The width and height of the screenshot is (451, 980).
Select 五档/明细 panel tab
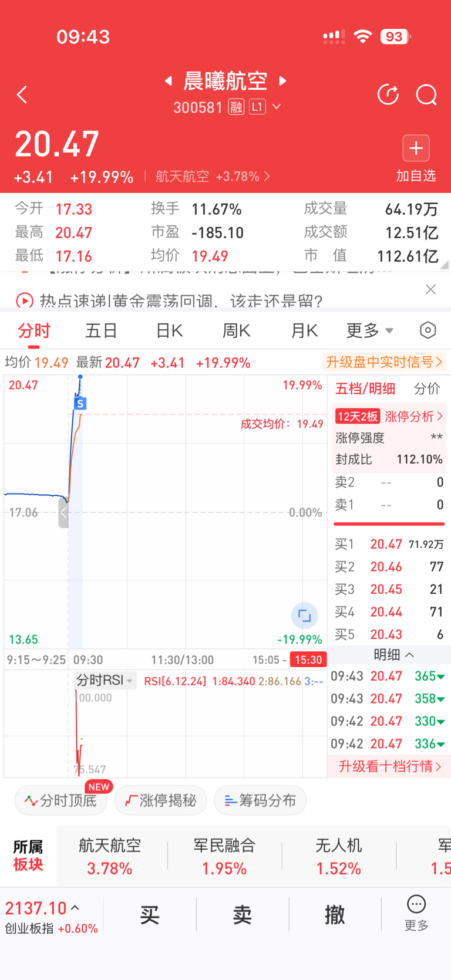coord(365,388)
